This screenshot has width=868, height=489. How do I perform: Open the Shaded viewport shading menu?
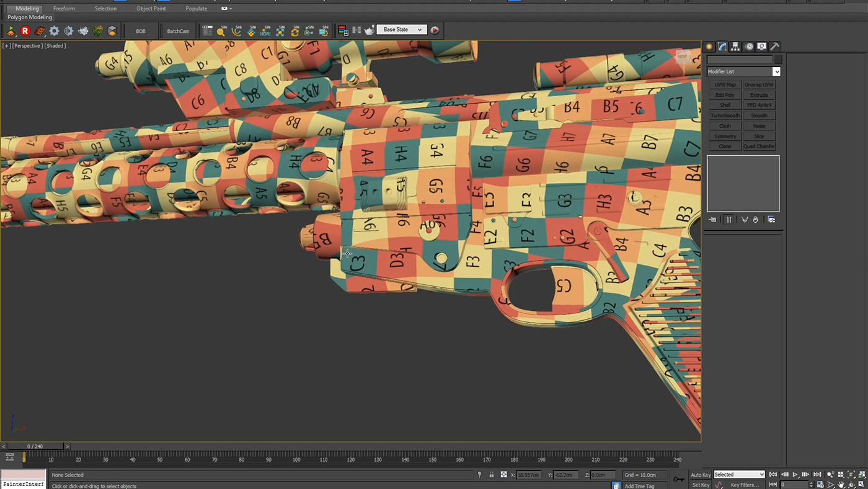[55, 46]
